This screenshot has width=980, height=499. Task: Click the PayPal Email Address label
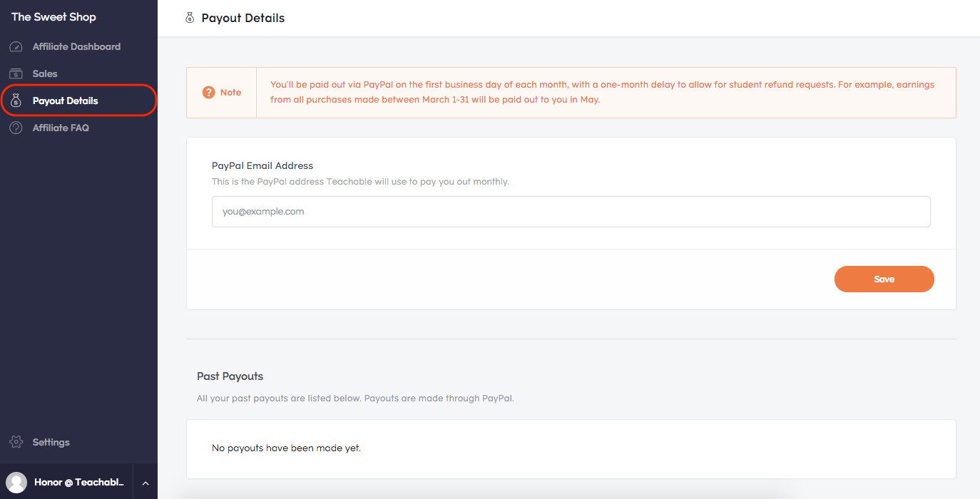[x=262, y=166]
